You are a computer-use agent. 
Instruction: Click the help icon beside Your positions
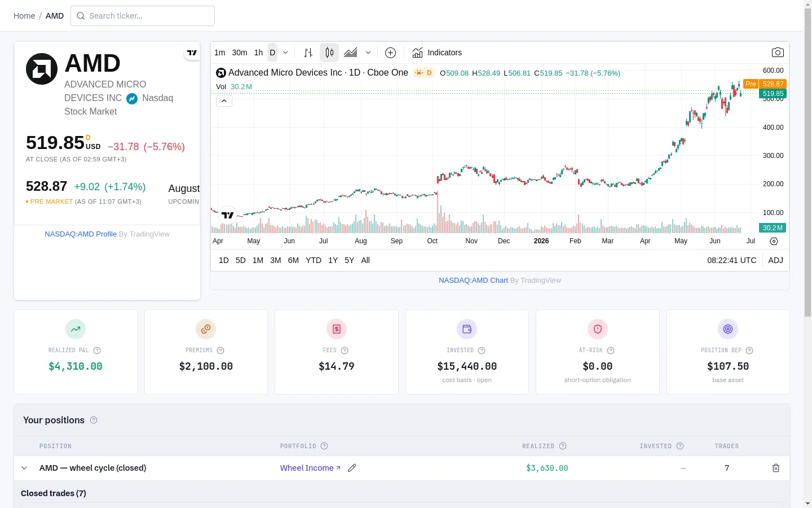click(94, 420)
